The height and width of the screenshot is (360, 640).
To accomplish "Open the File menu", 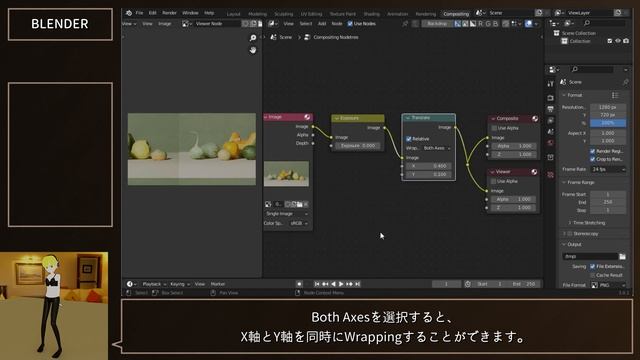I will tap(140, 13).
